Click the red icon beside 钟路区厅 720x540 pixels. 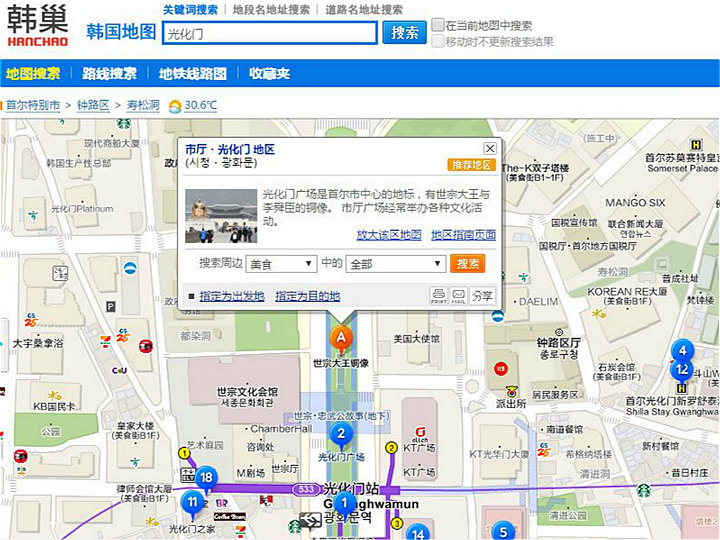pyautogui.click(x=501, y=369)
